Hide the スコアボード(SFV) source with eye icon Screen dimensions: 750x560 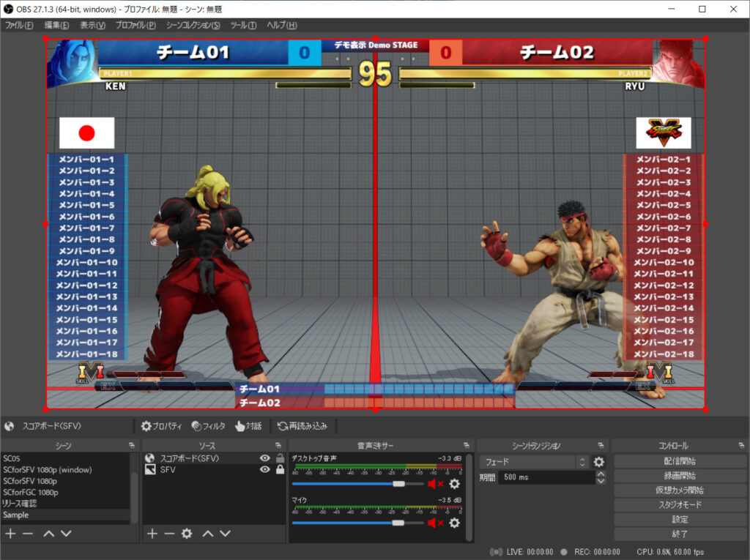[264, 458]
